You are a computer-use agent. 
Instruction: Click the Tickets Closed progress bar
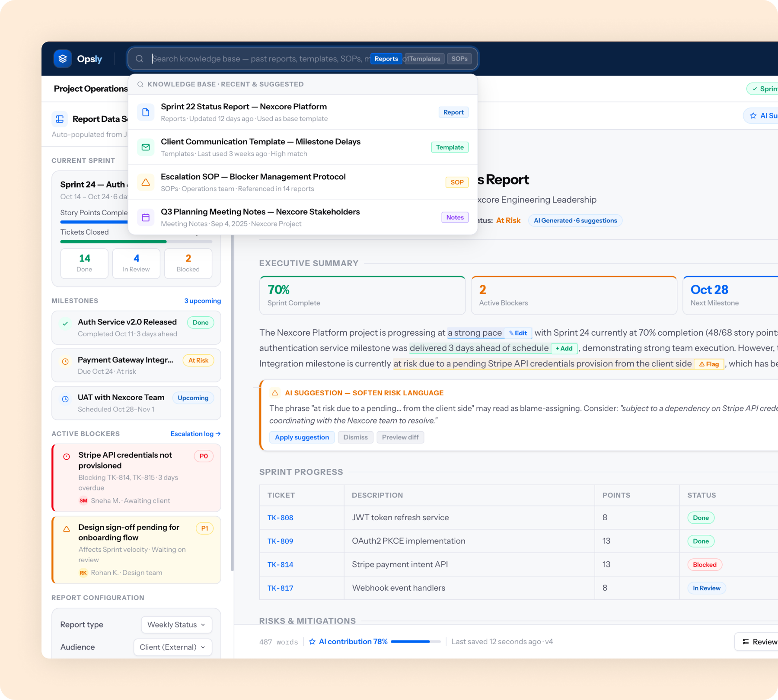136,242
